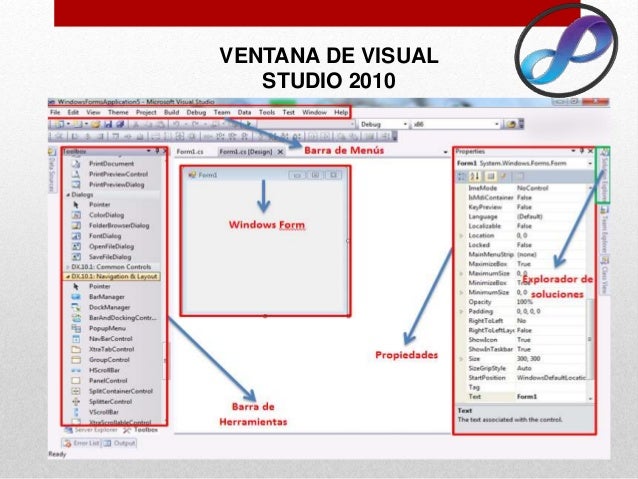This screenshot has height=479, width=638.
Task: Open the Error List tab
Action: click(x=81, y=443)
